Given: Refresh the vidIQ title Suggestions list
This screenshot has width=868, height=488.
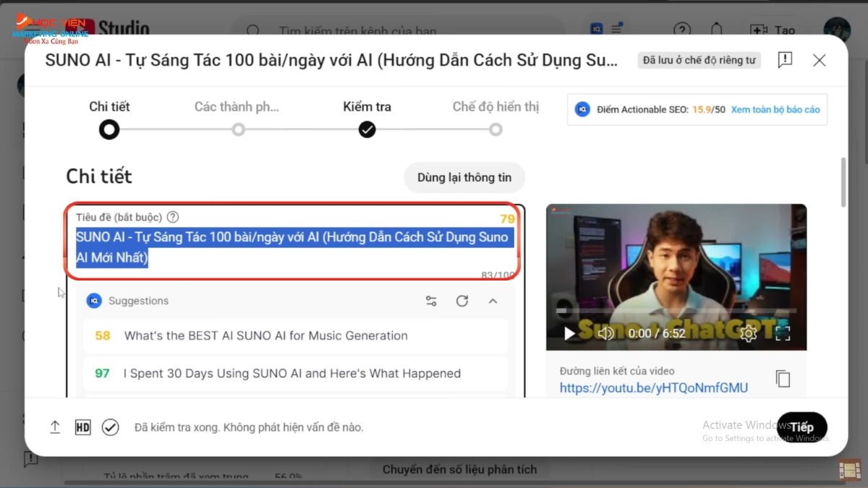Looking at the screenshot, I should (462, 301).
